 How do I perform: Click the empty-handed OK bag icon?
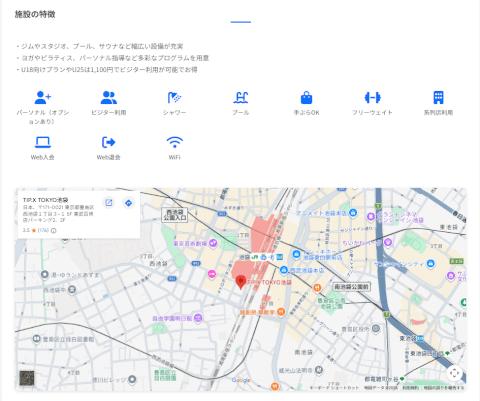click(306, 98)
